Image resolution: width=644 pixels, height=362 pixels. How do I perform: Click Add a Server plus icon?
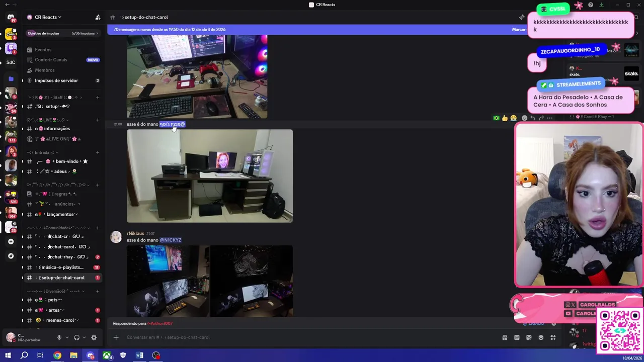coord(11,241)
